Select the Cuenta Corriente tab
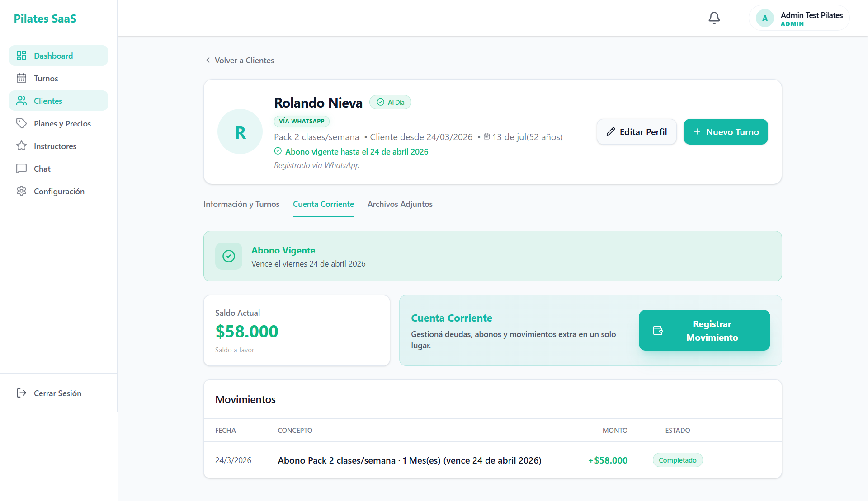Viewport: 868px width, 501px height. tap(323, 204)
